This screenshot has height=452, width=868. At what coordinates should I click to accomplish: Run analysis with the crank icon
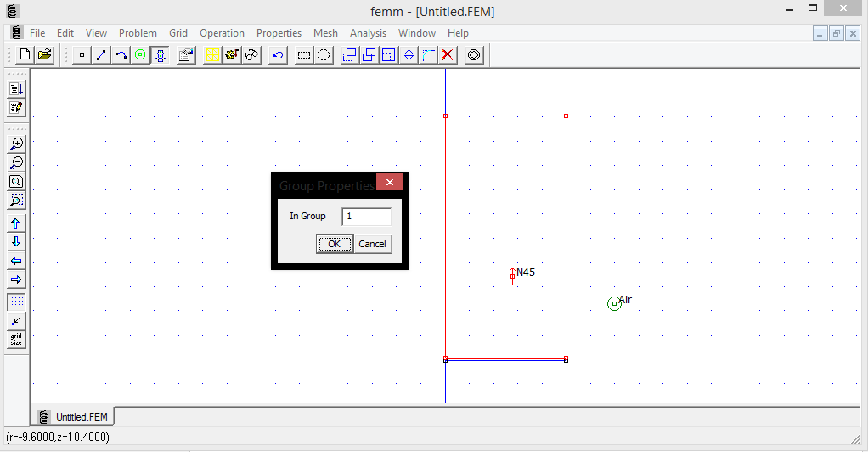pyautogui.click(x=232, y=55)
